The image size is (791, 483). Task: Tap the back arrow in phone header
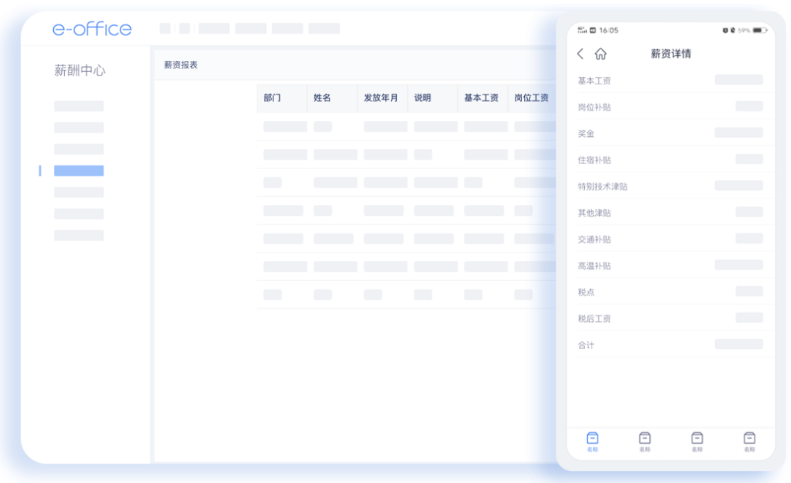[580, 54]
